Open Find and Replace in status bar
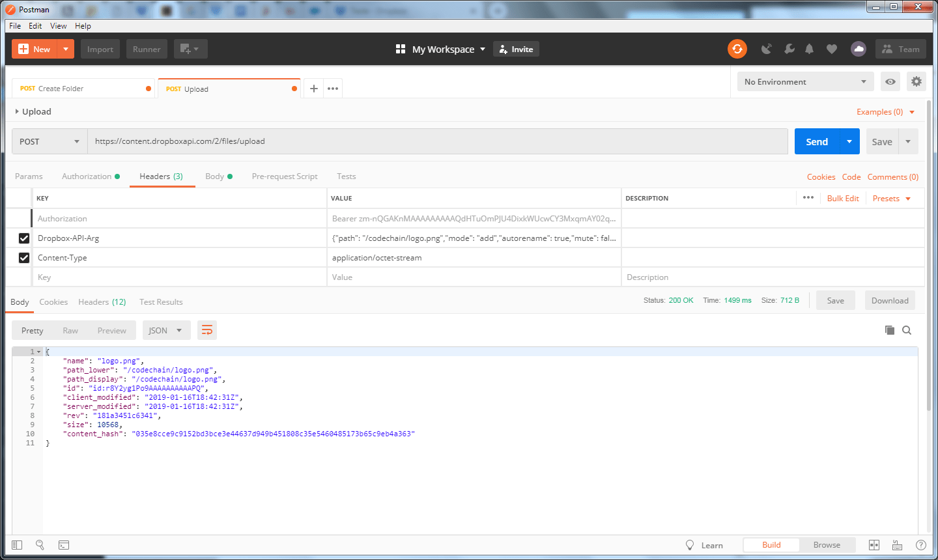Image resolution: width=938 pixels, height=560 pixels. point(40,545)
